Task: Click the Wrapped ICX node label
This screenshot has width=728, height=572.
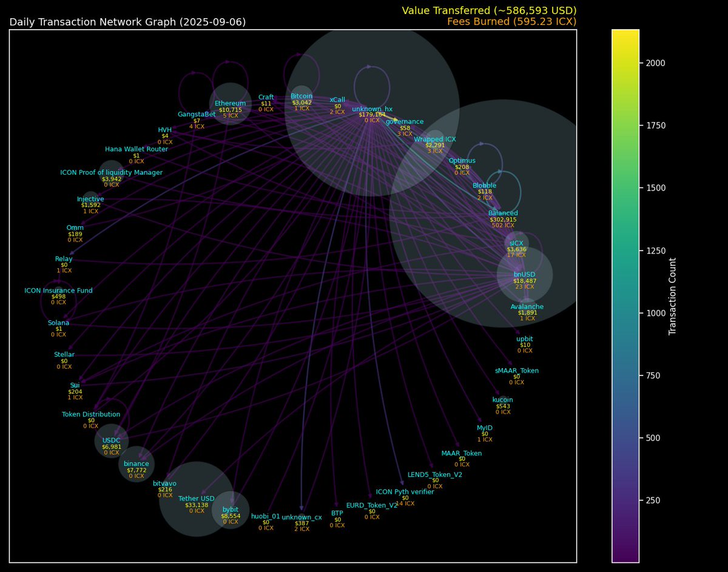Action: click(435, 139)
